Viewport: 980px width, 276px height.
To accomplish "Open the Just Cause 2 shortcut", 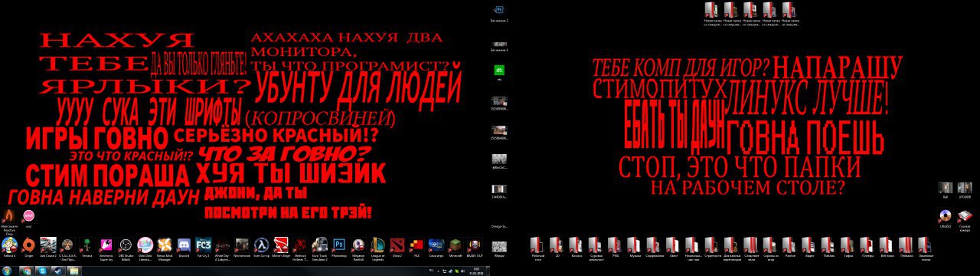I will pyautogui.click(x=48, y=247).
